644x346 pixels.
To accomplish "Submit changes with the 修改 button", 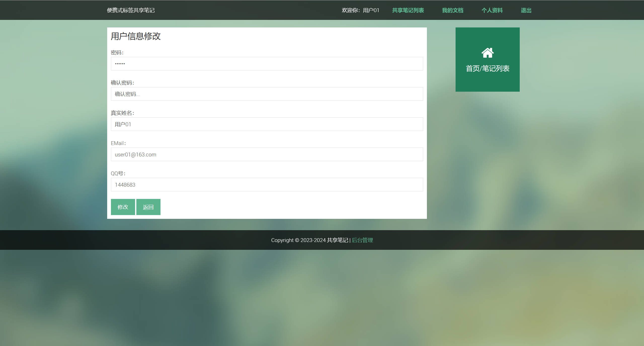I will (123, 207).
